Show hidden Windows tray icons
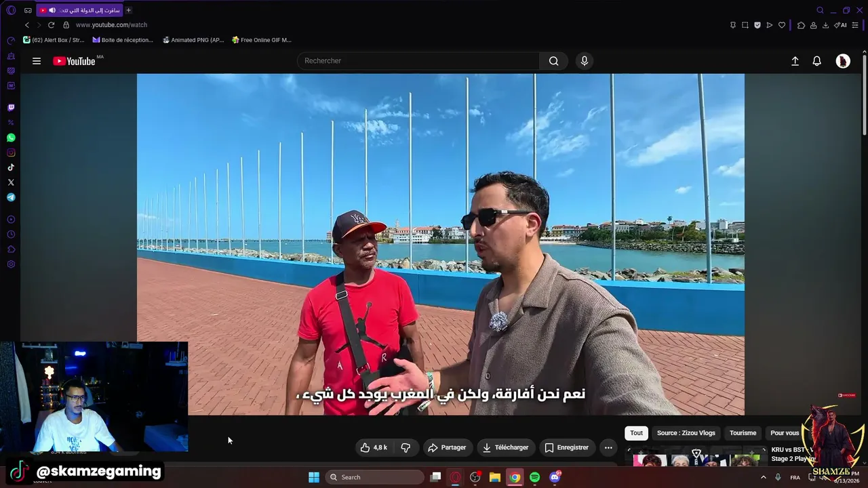 point(764,477)
